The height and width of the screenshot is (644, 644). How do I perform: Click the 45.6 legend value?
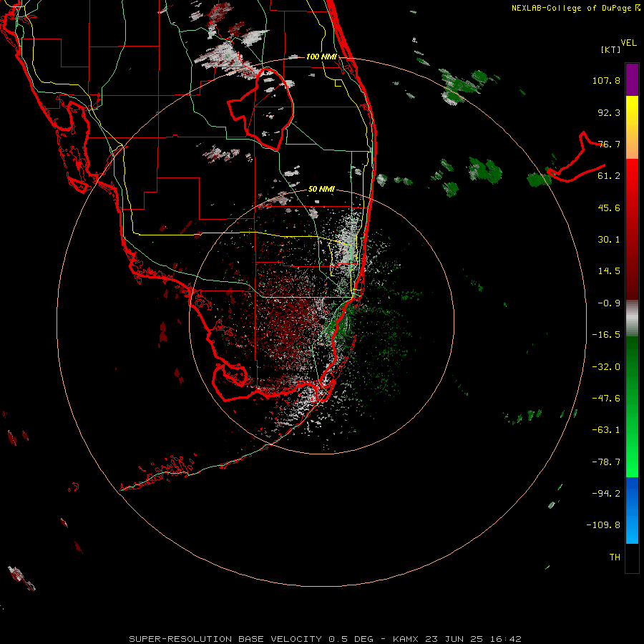click(609, 208)
